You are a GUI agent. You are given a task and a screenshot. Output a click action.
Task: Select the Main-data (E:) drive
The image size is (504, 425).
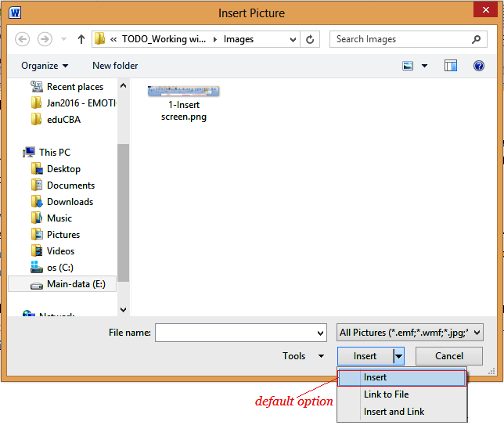[63, 284]
